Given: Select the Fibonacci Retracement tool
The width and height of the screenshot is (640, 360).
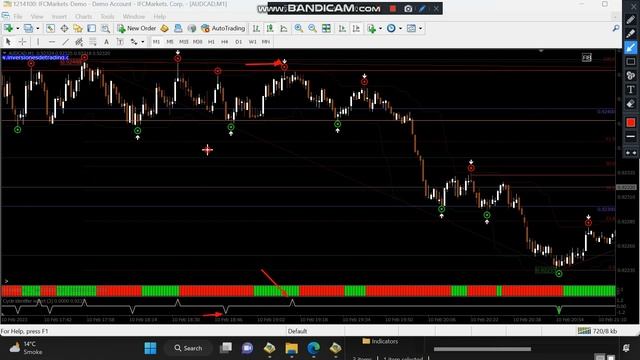Looking at the screenshot, I should point(93,42).
